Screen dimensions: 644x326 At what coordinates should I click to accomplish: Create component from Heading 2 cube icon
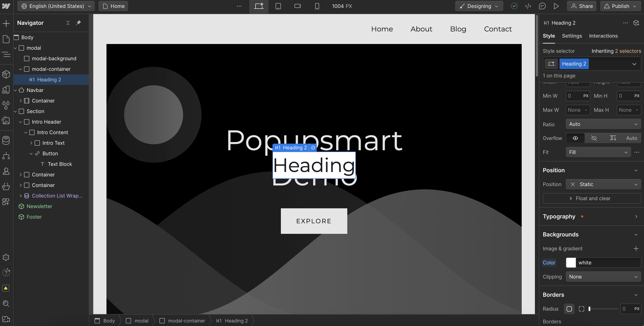(x=636, y=23)
